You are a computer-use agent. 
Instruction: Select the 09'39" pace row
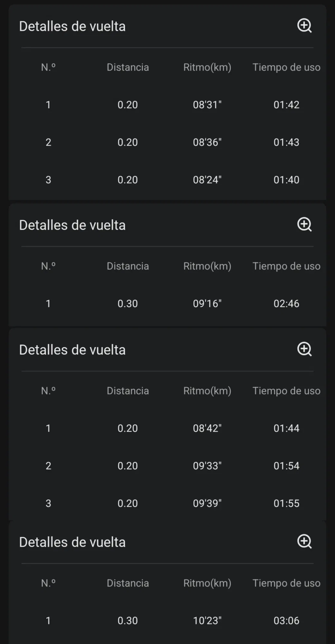(207, 503)
